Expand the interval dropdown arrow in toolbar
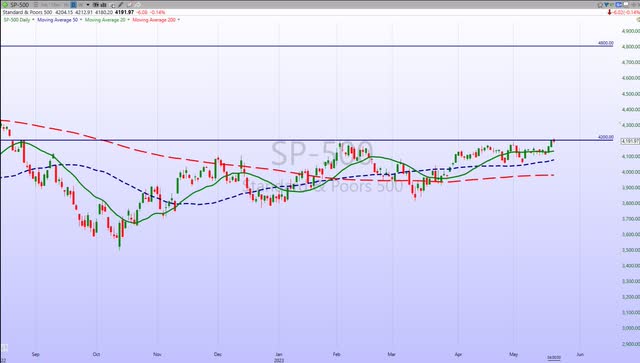Image resolution: width=640 pixels, height=363 pixels. [88, 5]
